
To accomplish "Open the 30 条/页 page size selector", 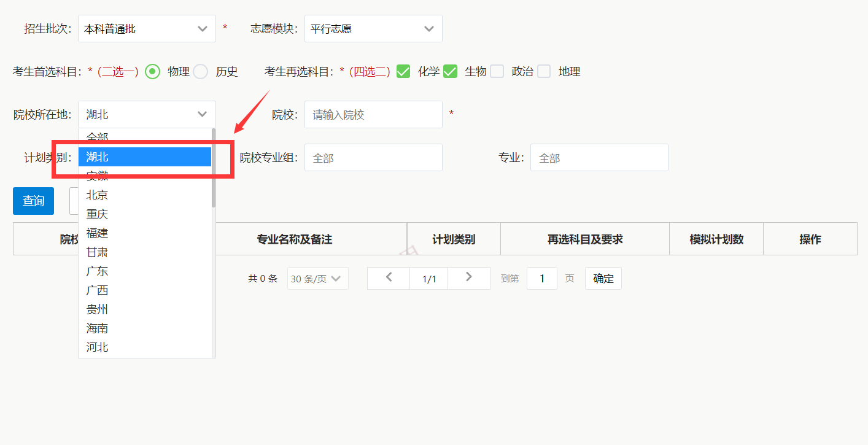I will 317,278.
